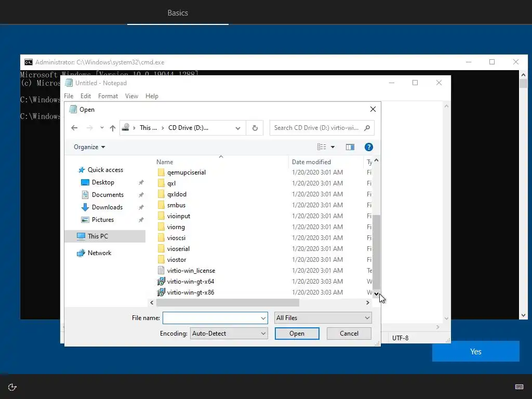
Task: Click the Yes button in setup
Action: pos(476,352)
